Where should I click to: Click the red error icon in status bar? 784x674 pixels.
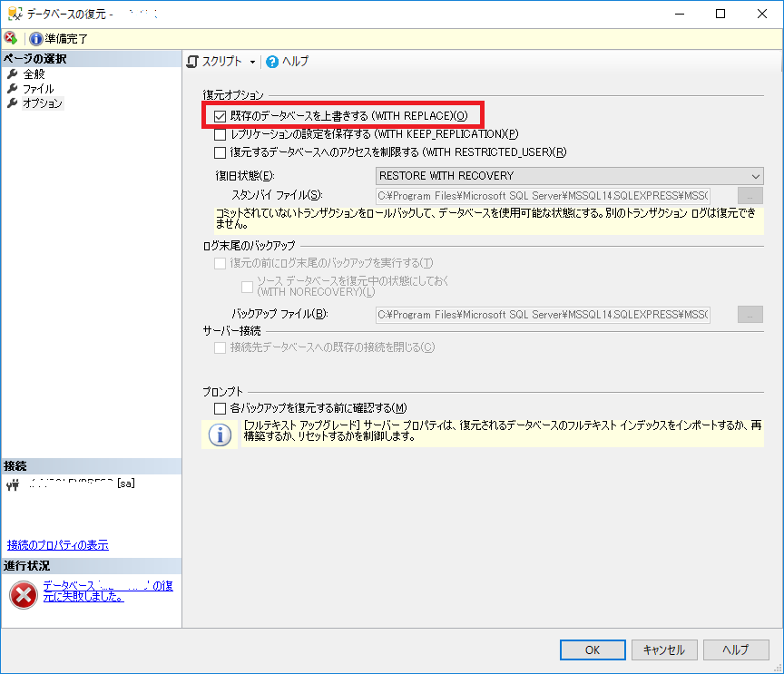10,38
